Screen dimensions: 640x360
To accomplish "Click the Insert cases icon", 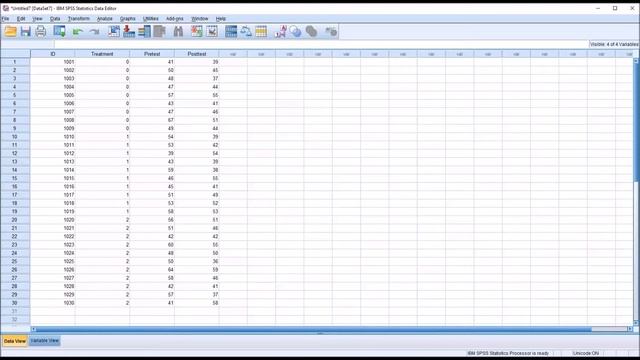I will [x=197, y=31].
